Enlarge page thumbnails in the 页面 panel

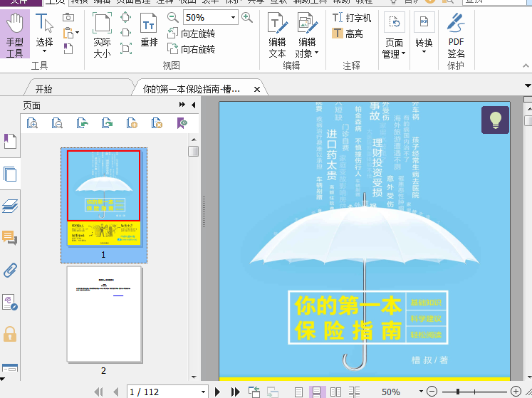click(32, 123)
